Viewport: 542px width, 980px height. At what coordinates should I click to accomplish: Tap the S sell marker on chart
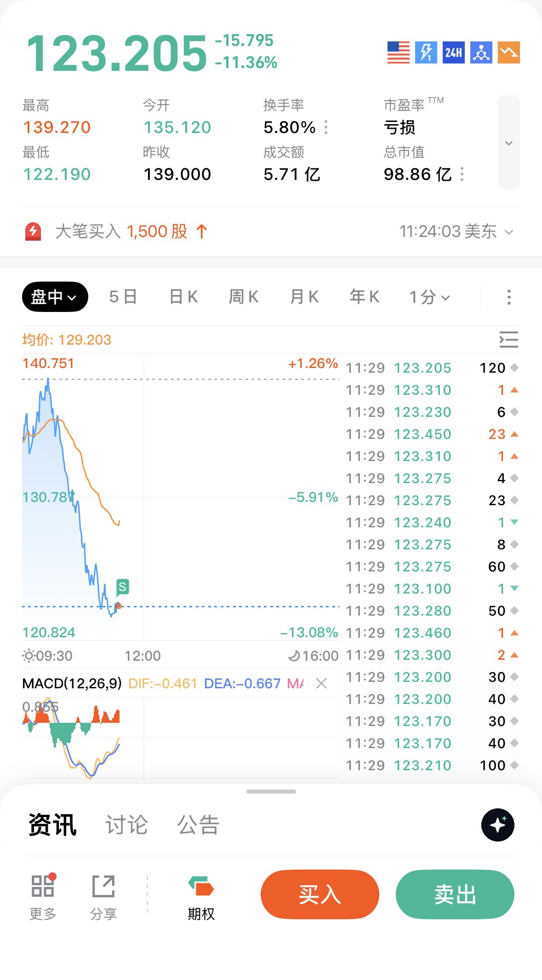tap(122, 587)
